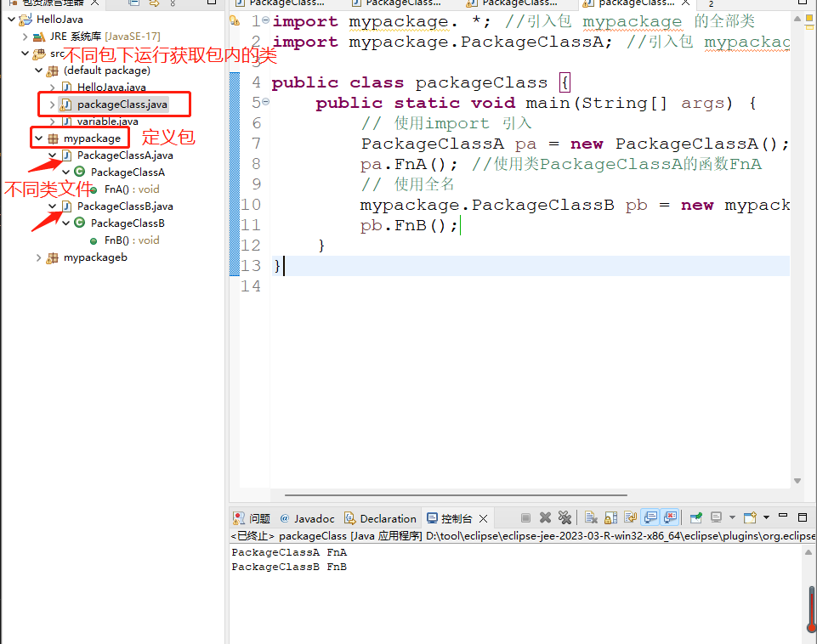
Task: Open the Open Console dropdown arrow
Action: [766, 517]
